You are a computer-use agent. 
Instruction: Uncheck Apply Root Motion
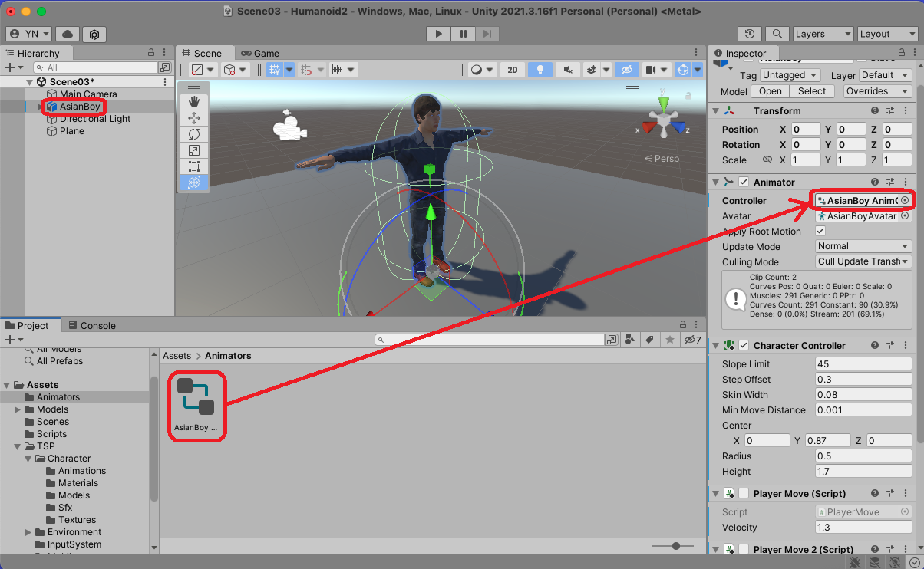point(820,232)
